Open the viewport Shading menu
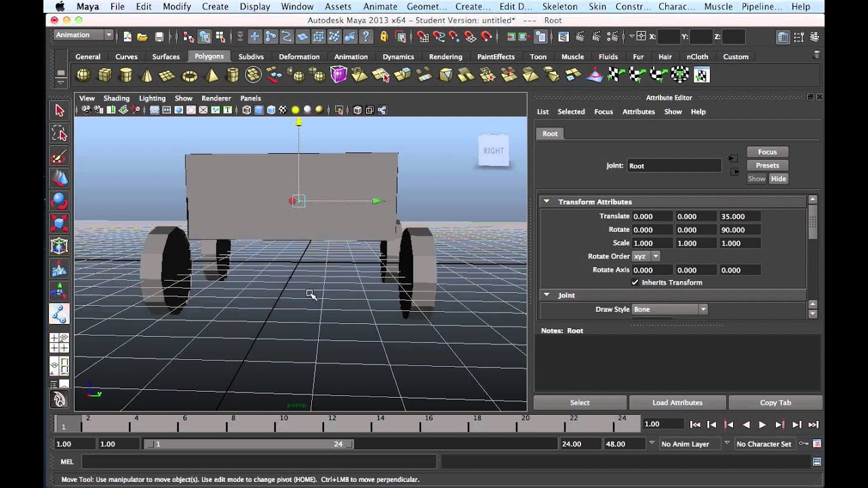The width and height of the screenshot is (868, 488). click(116, 98)
